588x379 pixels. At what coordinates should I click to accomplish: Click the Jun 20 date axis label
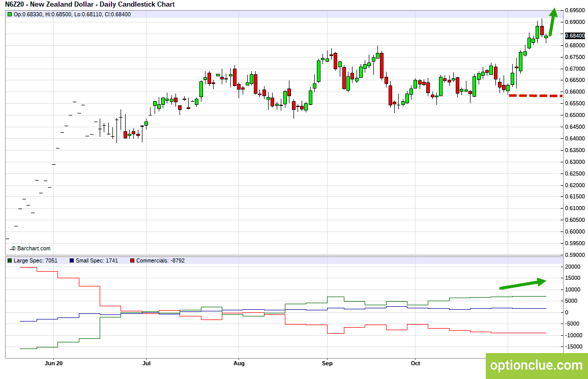53,363
